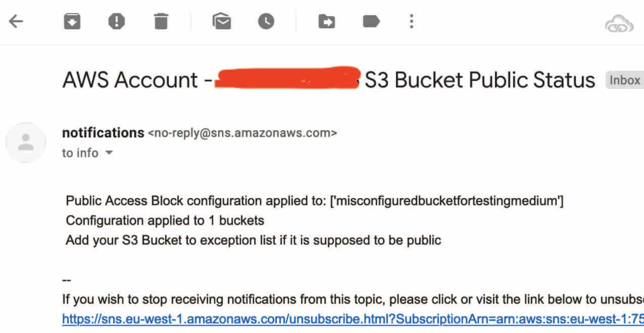Apply a label to this email
This screenshot has height=333, width=644.
click(x=371, y=21)
